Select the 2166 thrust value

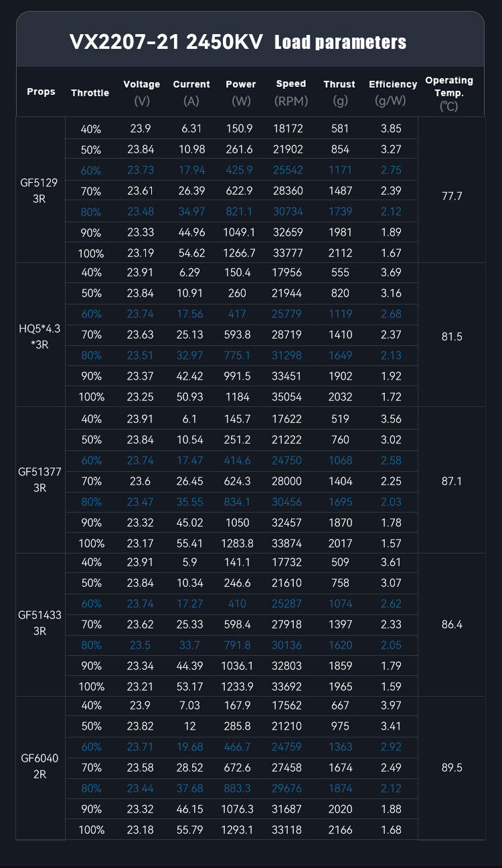[x=340, y=830]
